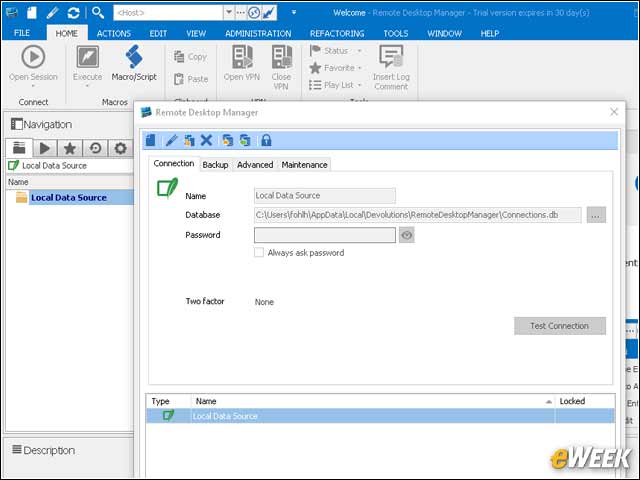Switch to the EDIT ribbon tab
Screen dimensions: 640x480
tap(158, 33)
